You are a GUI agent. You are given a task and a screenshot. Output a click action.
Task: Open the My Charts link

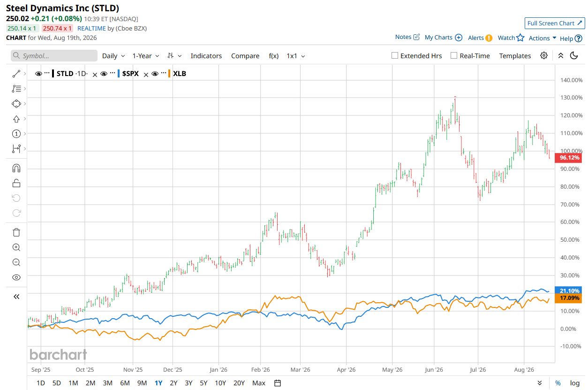point(438,38)
